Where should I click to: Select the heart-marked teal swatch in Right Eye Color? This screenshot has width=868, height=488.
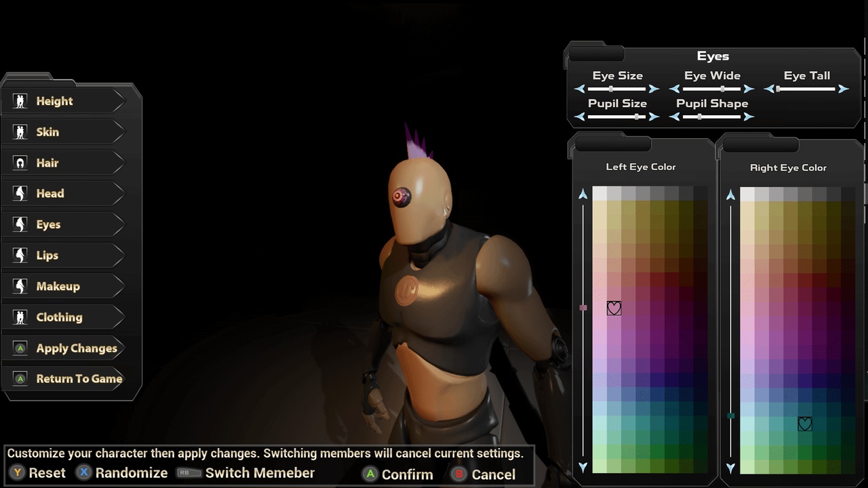pyautogui.click(x=805, y=424)
